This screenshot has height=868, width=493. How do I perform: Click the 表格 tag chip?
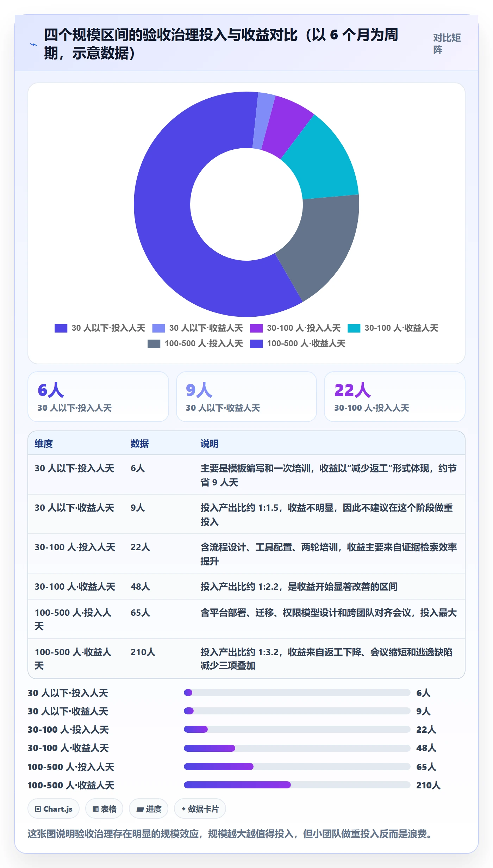pyautogui.click(x=104, y=809)
